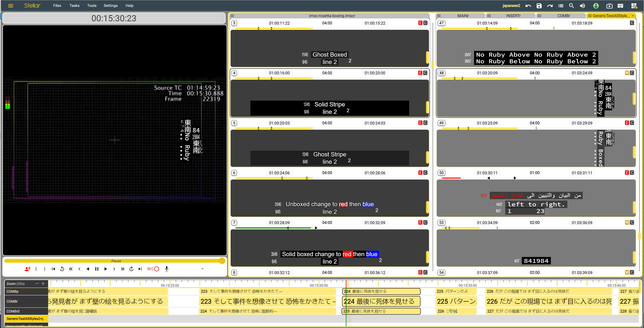This screenshot has height=328, width=644.
Task: Skip forward 10 seconds icon
Action: pyautogui.click(x=131, y=269)
